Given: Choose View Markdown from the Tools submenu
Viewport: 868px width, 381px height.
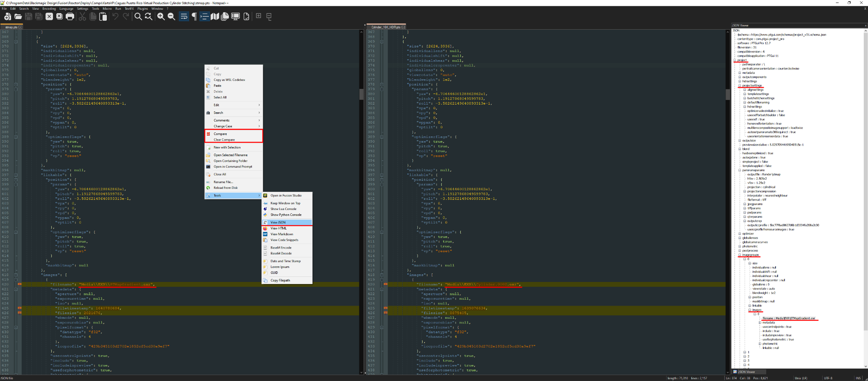Looking at the screenshot, I should (287, 234).
